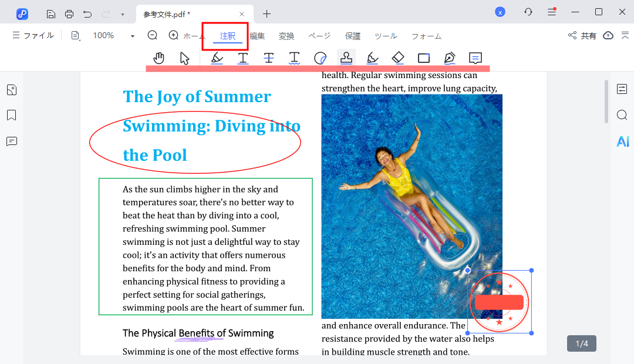Pick the Stamp annotation tool
This screenshot has width=634, height=364.
tap(346, 58)
